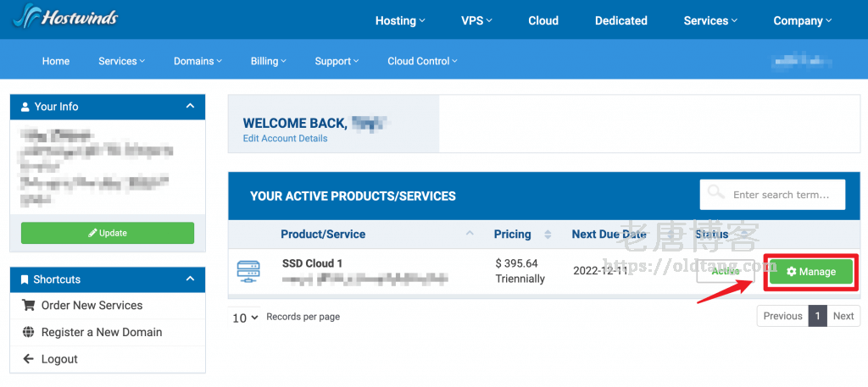Go to Home in client menu

coord(56,61)
